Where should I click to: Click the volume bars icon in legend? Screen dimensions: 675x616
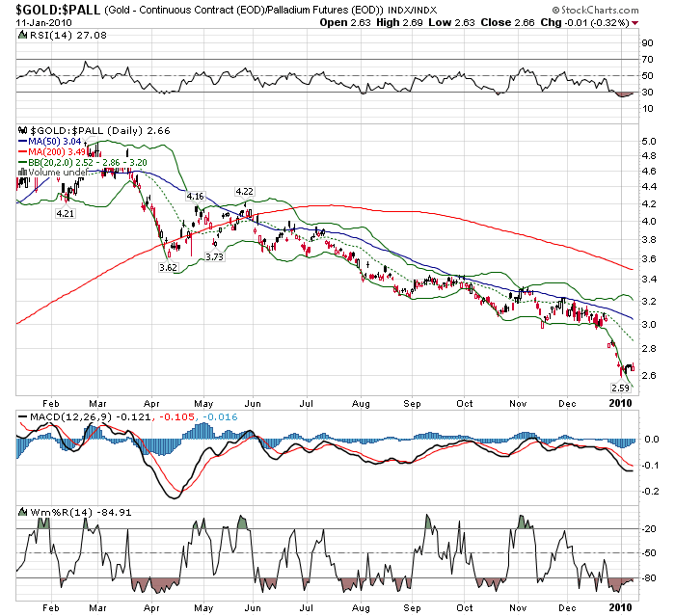click(x=23, y=173)
